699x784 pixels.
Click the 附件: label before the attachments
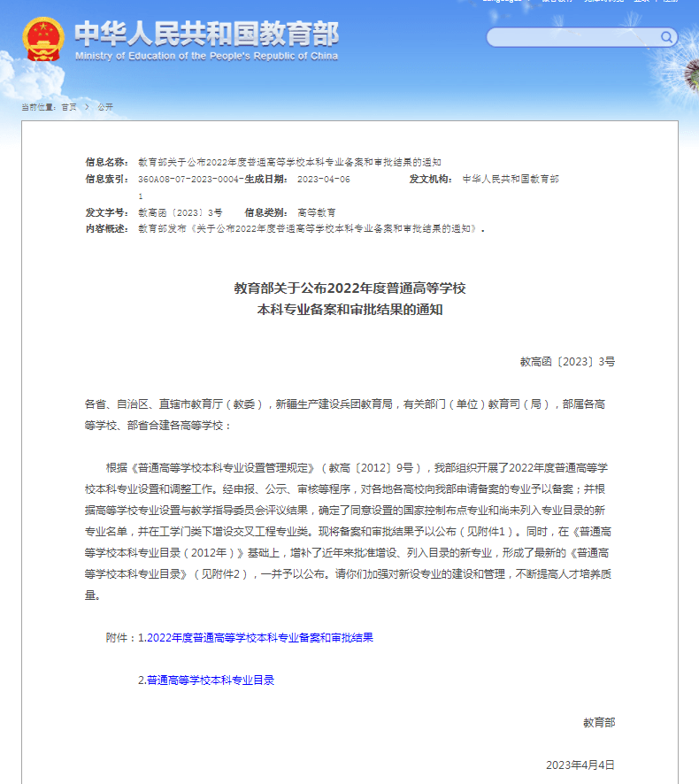pos(120,637)
